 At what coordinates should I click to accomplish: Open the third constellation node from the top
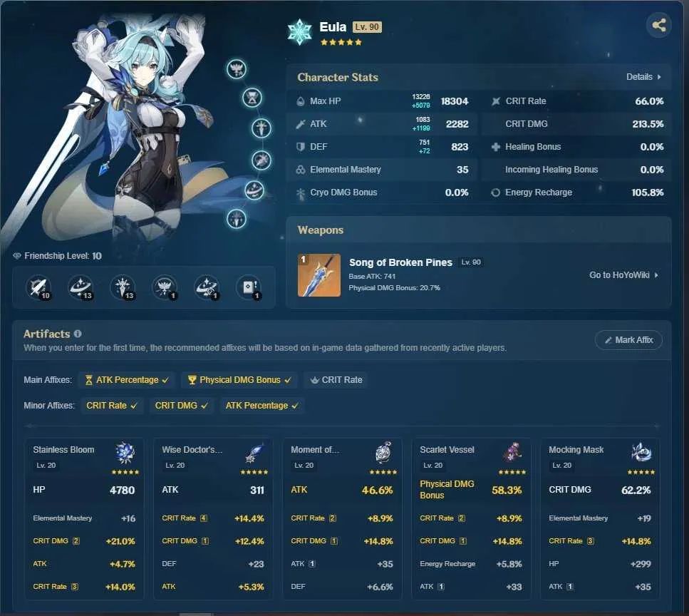point(261,128)
